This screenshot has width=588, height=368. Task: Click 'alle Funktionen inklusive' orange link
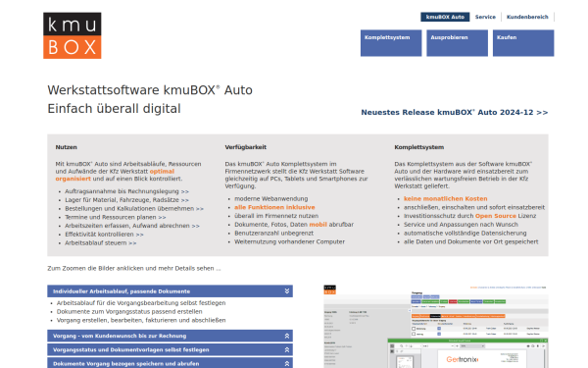274,207
